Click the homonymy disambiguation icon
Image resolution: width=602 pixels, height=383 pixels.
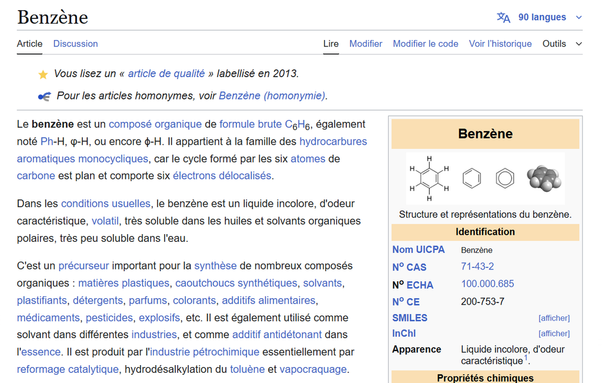pyautogui.click(x=44, y=96)
